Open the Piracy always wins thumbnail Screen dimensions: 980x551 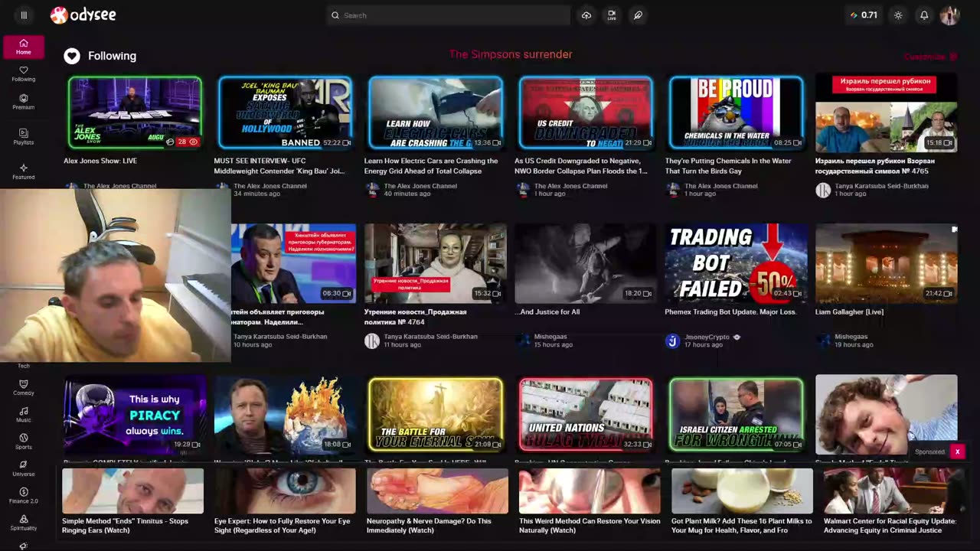tap(135, 414)
